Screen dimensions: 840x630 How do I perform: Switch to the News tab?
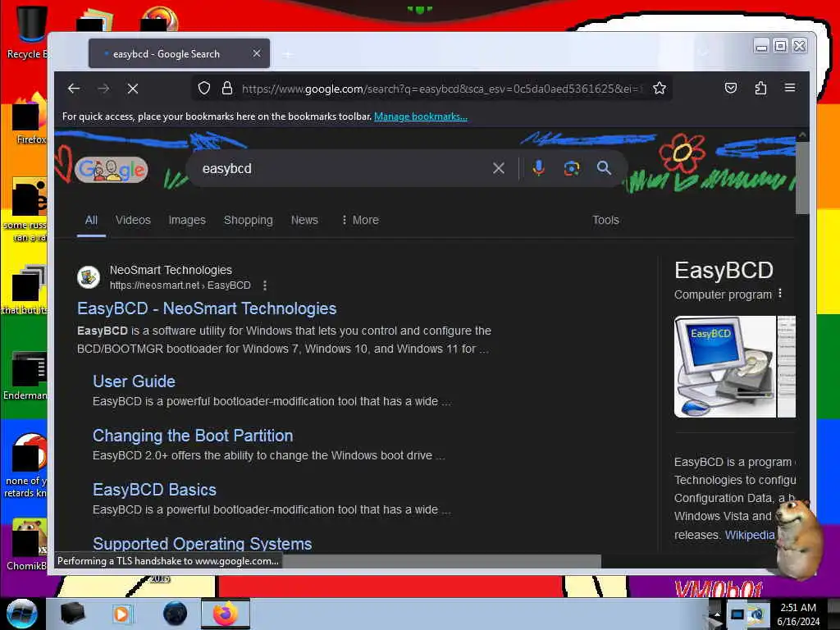(304, 220)
